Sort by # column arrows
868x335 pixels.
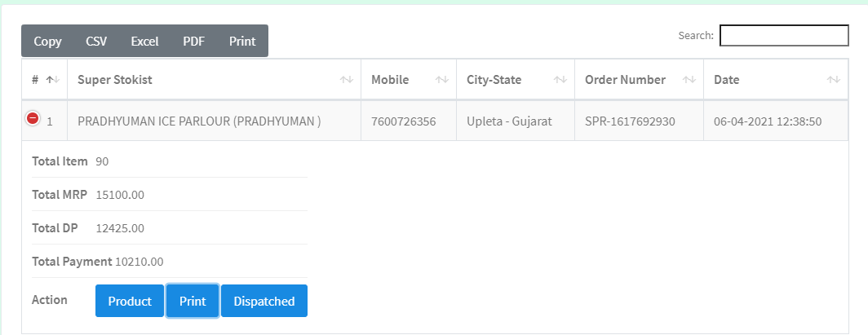[x=53, y=80]
